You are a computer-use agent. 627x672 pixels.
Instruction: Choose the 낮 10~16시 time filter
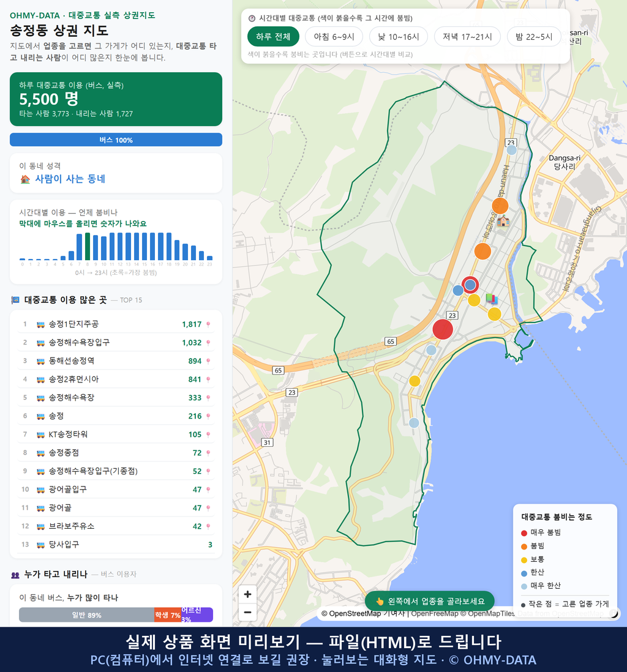(399, 37)
